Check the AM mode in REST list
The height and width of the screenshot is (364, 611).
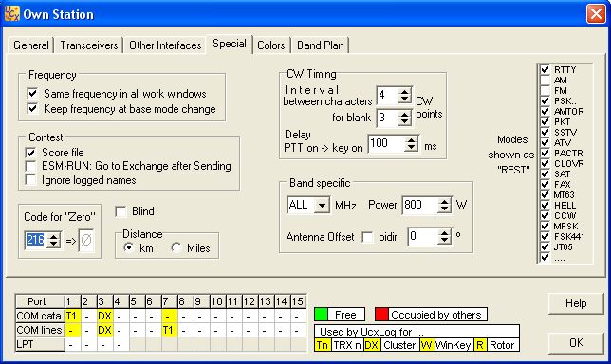[545, 81]
